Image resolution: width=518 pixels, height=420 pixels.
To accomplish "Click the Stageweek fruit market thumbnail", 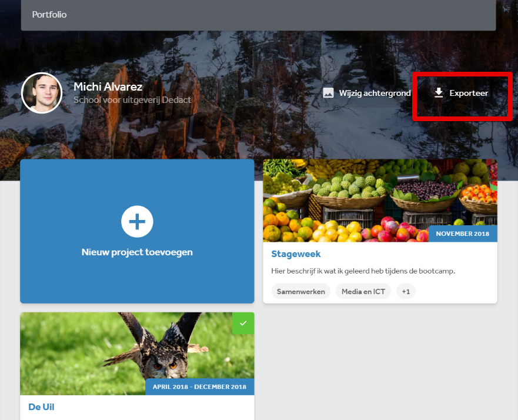I will click(380, 201).
